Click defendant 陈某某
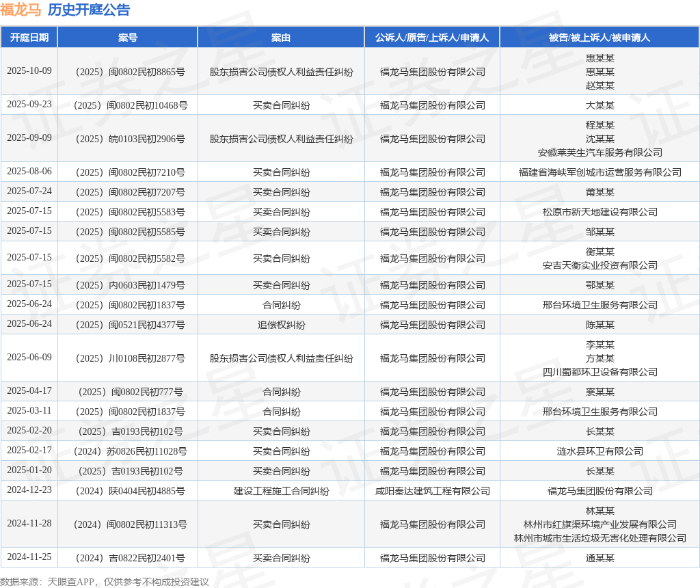The width and height of the screenshot is (700, 588). [x=600, y=325]
